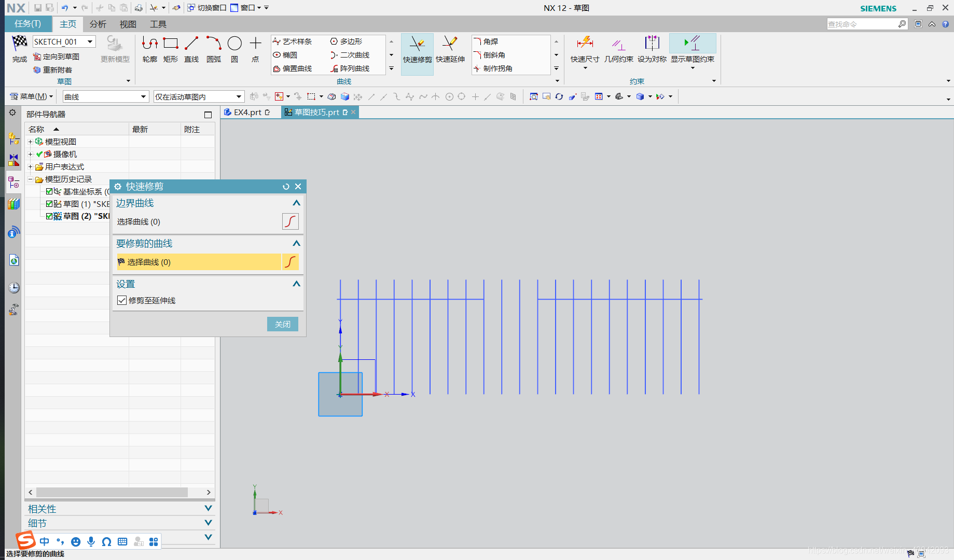Expand the Dependencies (相关性) panel

[x=208, y=508]
